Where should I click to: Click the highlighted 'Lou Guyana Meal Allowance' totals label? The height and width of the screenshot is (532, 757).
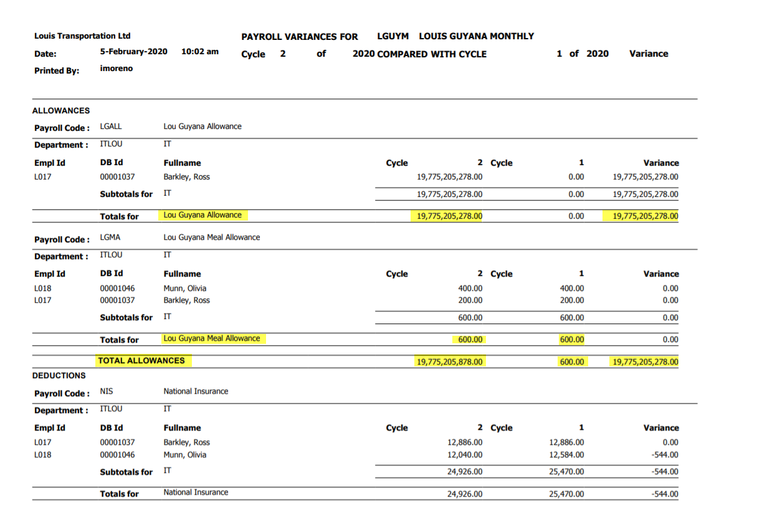click(212, 338)
